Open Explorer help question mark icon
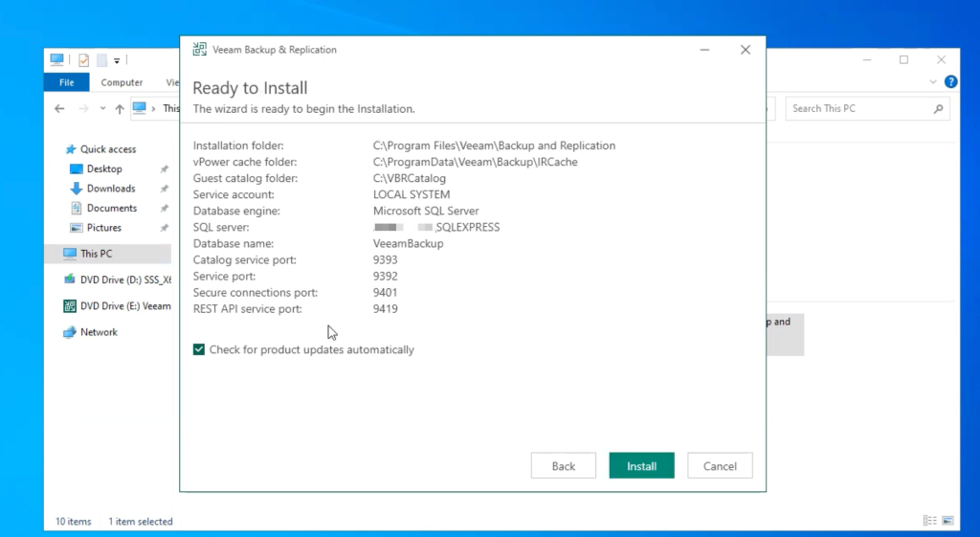 point(950,81)
